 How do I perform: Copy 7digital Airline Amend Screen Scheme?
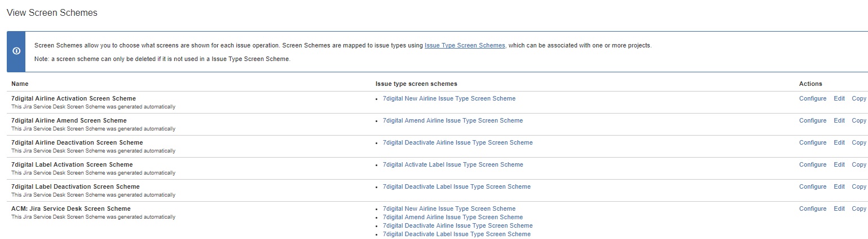tap(859, 120)
